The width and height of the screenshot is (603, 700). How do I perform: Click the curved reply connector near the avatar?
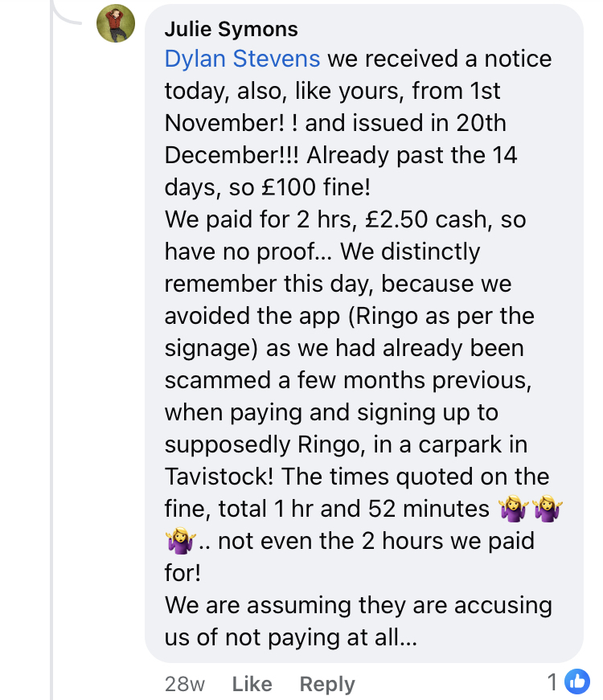coord(66,11)
